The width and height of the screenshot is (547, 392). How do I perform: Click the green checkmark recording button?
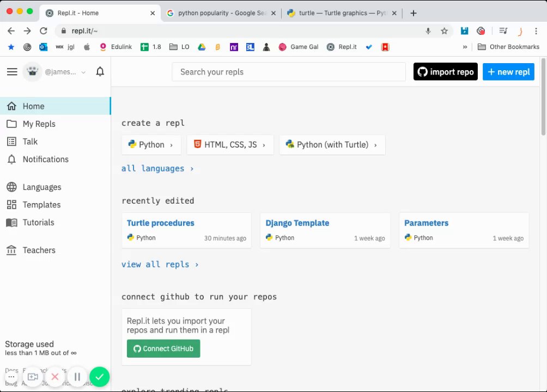(99, 376)
